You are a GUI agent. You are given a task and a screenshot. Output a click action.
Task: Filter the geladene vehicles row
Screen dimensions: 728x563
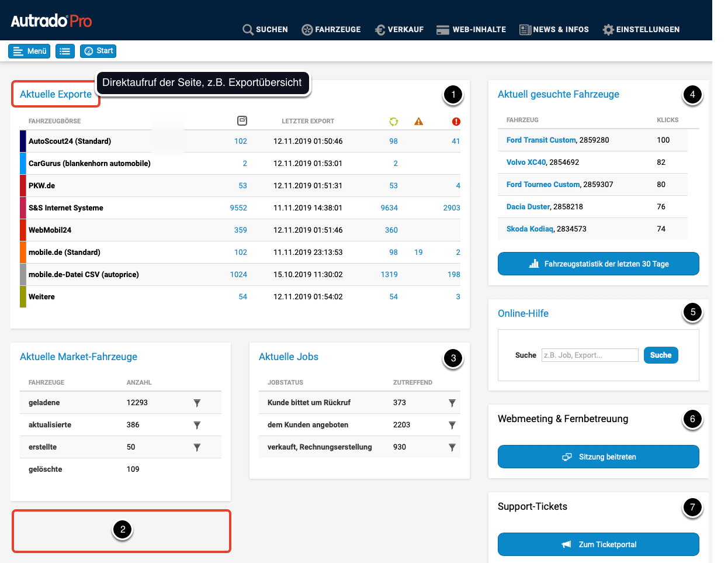[x=197, y=403]
